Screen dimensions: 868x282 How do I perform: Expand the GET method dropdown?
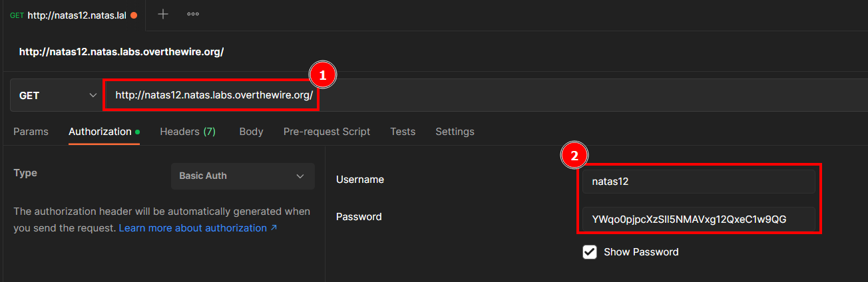click(57, 95)
